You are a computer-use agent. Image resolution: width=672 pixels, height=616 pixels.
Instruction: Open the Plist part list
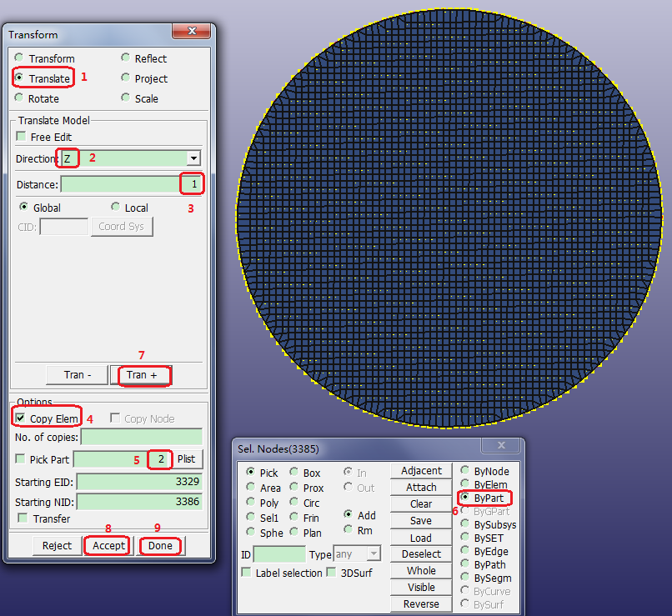188,459
